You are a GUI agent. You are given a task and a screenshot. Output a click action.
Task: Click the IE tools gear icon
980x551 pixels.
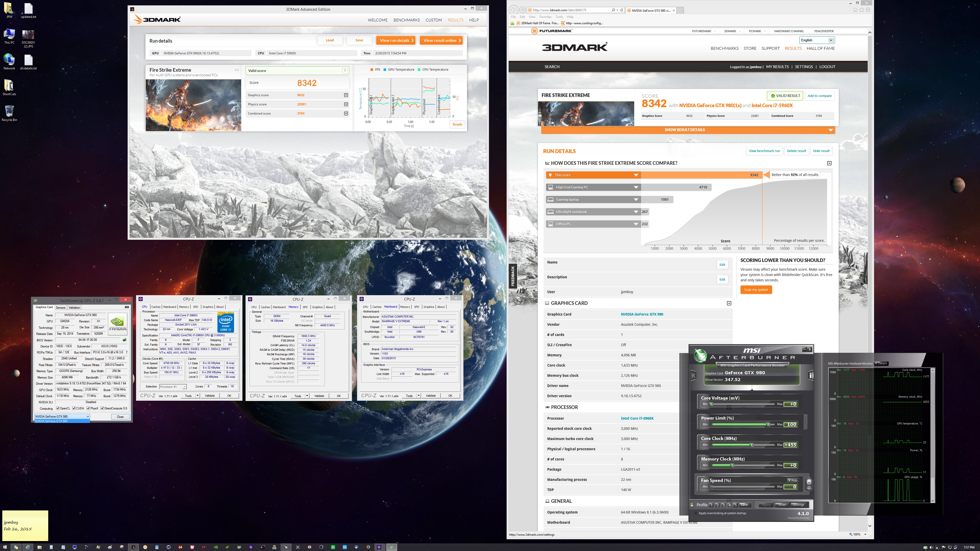[x=868, y=10]
